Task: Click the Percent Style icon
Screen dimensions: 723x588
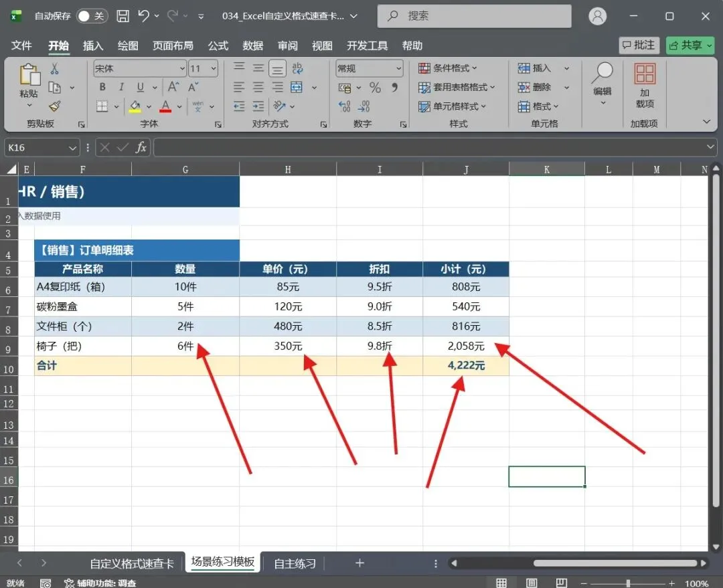Action: point(376,87)
